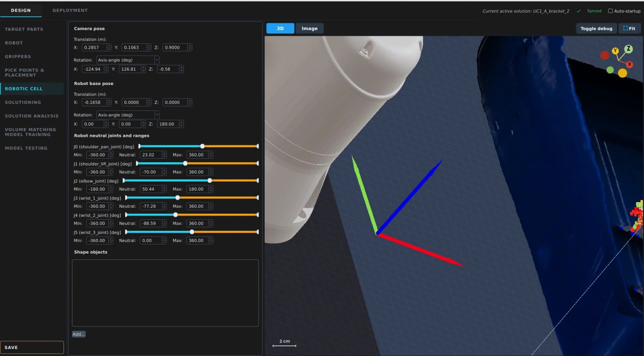Click the Camera pose translation X field
The width and height of the screenshot is (644, 356).
(94, 47)
